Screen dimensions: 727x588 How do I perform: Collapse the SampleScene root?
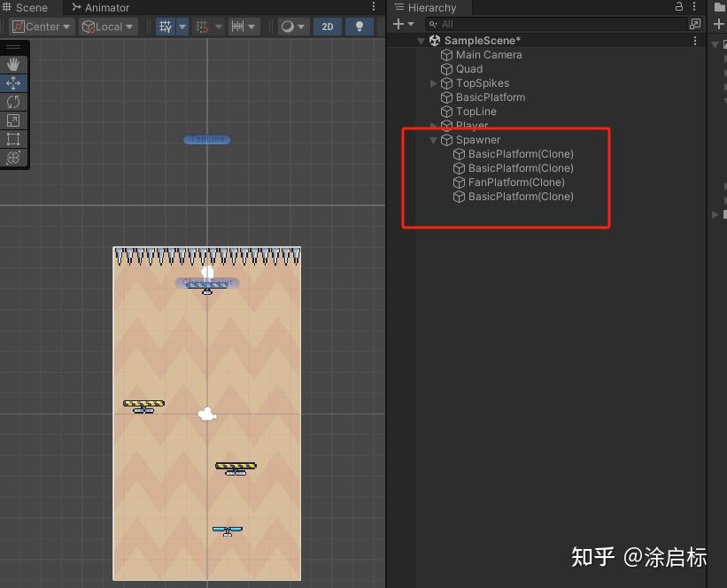pyautogui.click(x=421, y=41)
